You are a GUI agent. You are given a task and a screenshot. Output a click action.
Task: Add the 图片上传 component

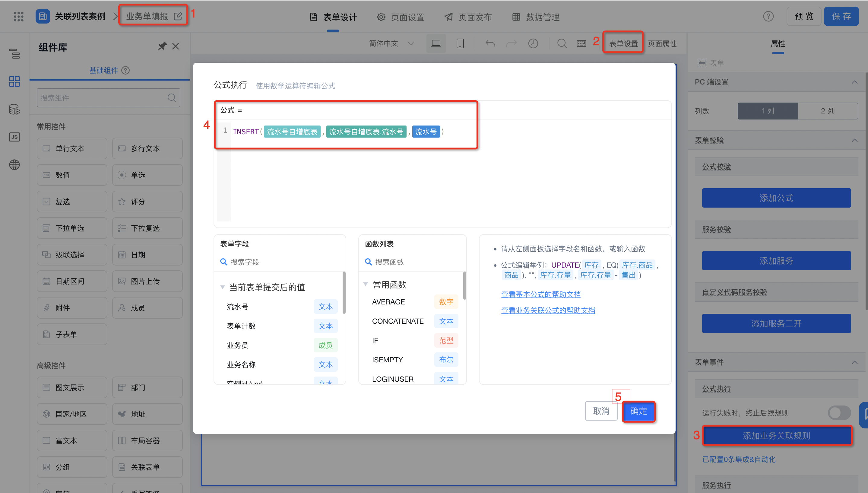point(147,281)
